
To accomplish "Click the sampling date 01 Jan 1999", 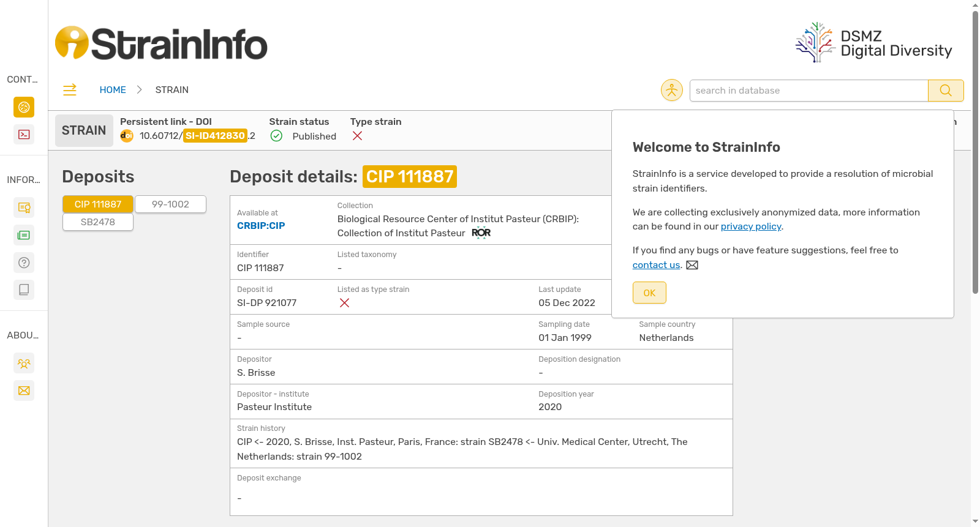I will pos(565,338).
